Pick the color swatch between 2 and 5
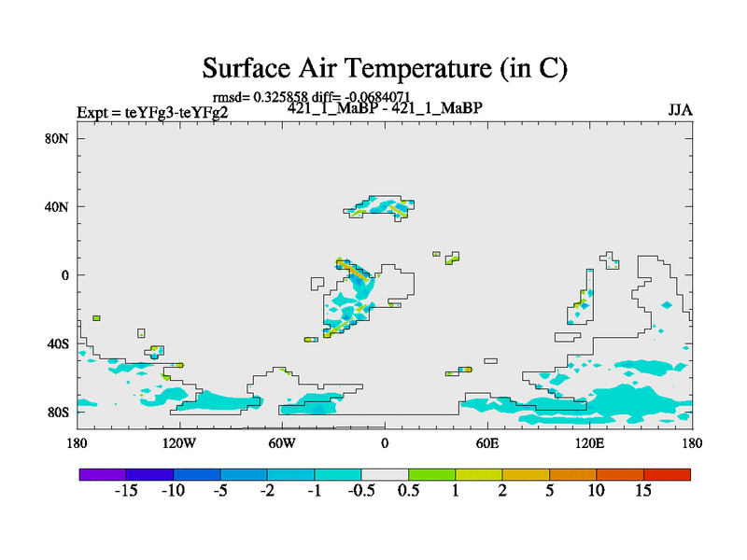 pyautogui.click(x=526, y=474)
